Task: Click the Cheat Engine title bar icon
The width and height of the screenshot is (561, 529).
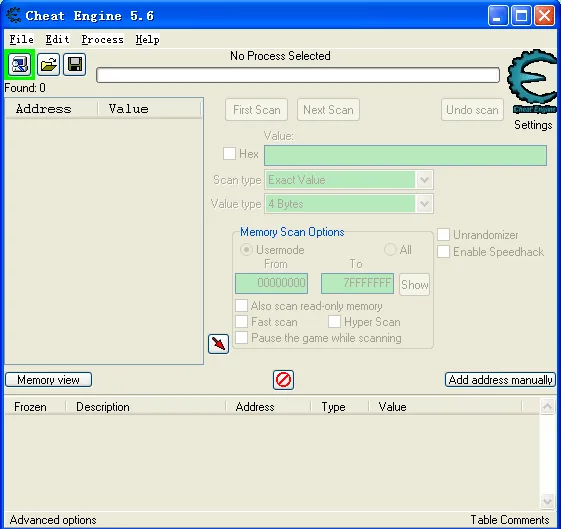Action: tap(14, 16)
